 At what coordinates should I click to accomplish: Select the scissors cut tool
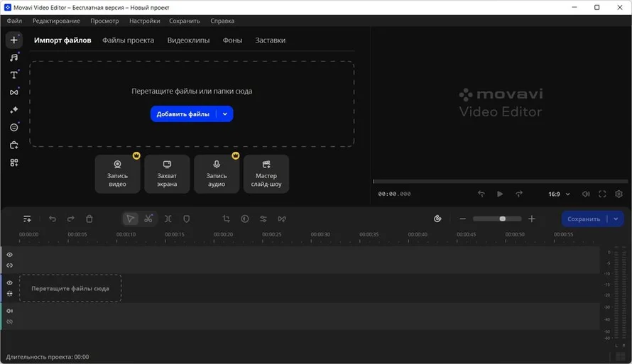click(148, 219)
